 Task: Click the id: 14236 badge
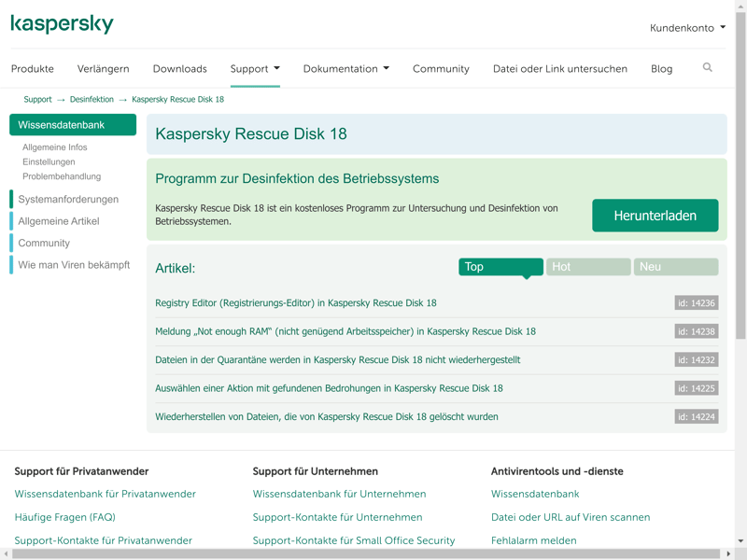coord(697,302)
